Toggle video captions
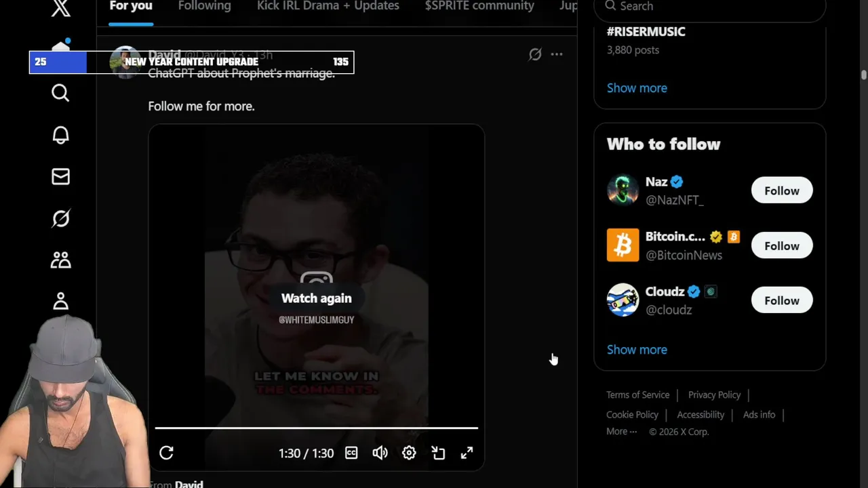This screenshot has width=868, height=488. [351, 453]
